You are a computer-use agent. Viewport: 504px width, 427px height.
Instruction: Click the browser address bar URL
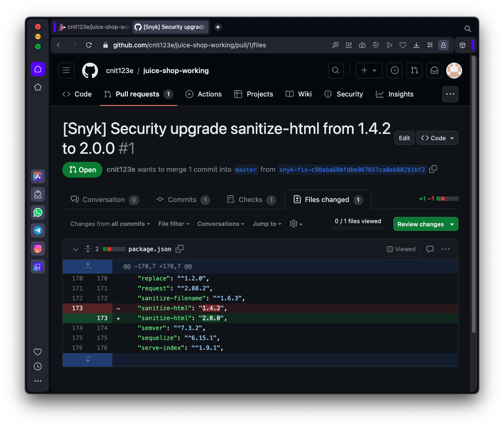point(189,45)
